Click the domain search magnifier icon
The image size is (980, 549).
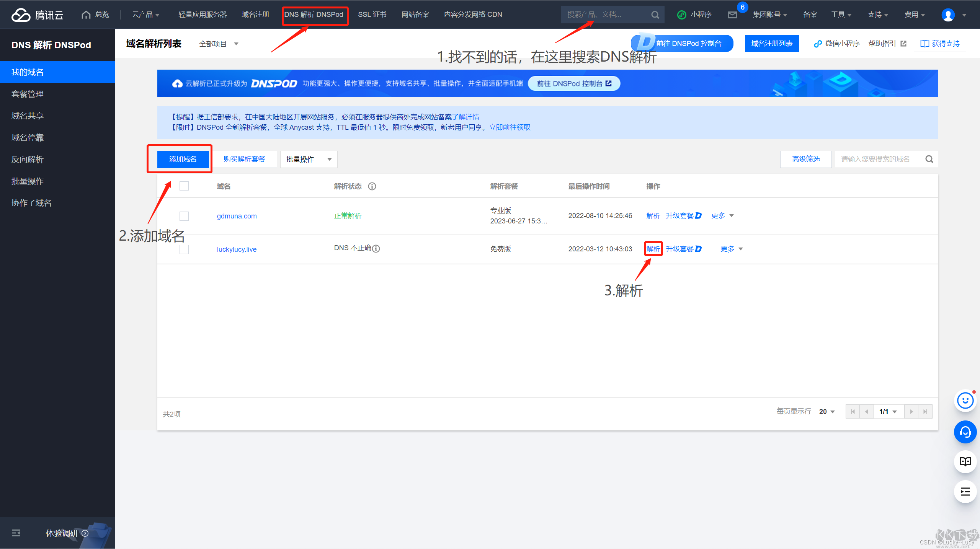pos(929,159)
